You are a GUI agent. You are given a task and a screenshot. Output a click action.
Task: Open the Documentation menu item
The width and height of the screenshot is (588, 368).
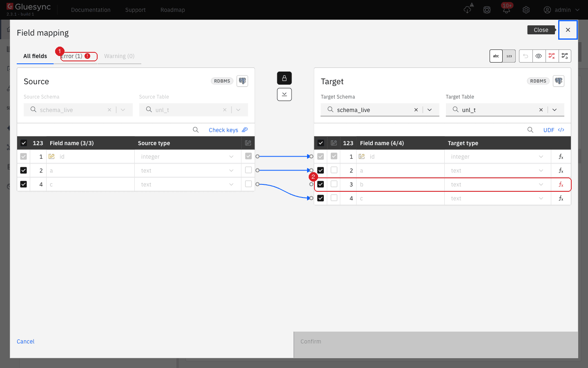point(91,10)
